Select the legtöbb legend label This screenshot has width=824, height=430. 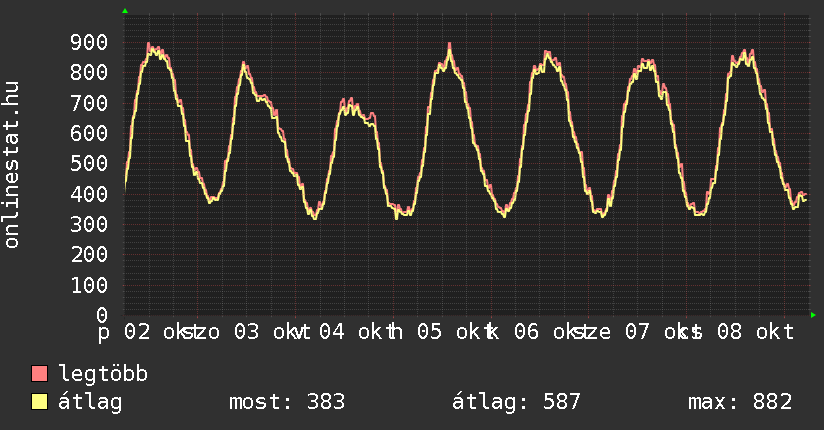[x=103, y=374]
